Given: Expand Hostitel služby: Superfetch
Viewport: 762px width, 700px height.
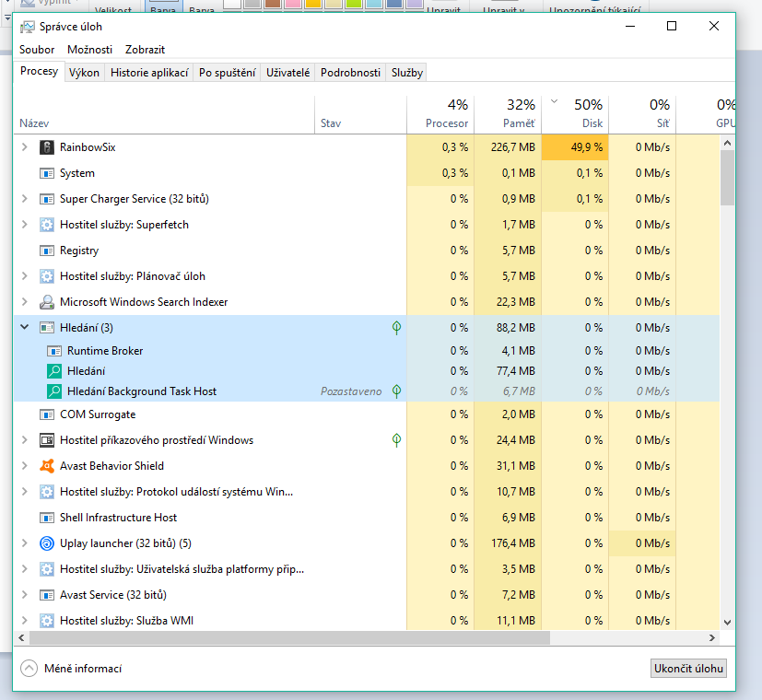Looking at the screenshot, I should (24, 225).
